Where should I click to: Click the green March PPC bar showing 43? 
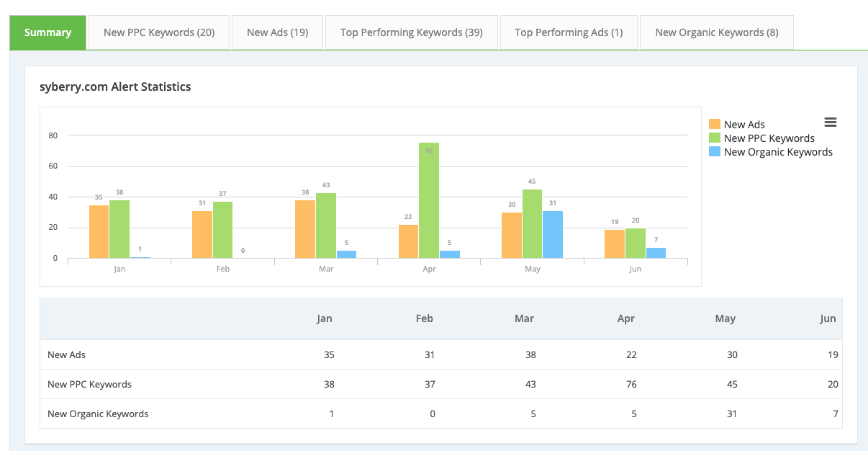pos(326,225)
